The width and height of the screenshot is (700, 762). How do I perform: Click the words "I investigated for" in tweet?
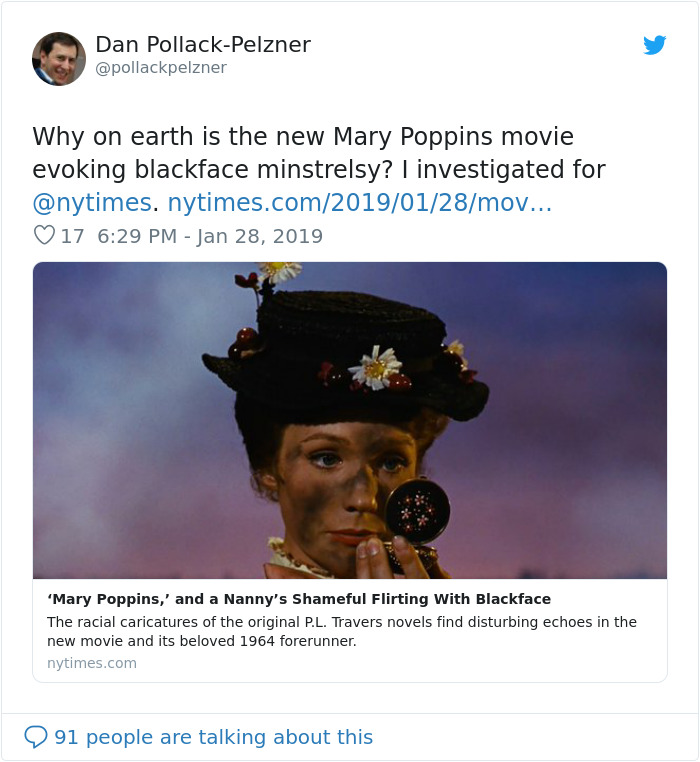505,170
